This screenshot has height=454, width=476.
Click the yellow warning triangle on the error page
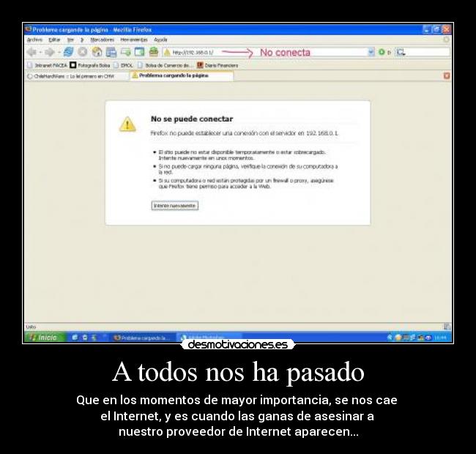coord(127,124)
